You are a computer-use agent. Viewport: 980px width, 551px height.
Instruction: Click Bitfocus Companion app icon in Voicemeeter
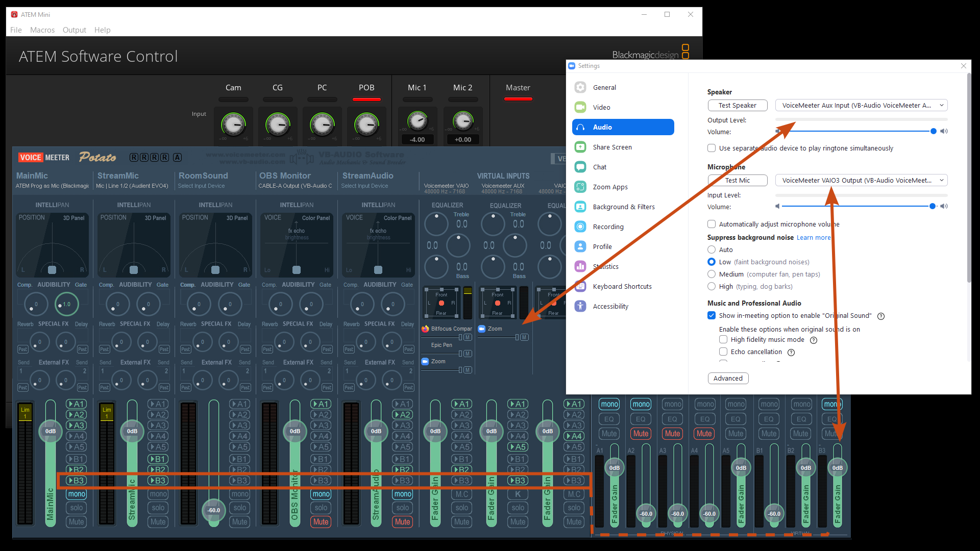pyautogui.click(x=425, y=329)
